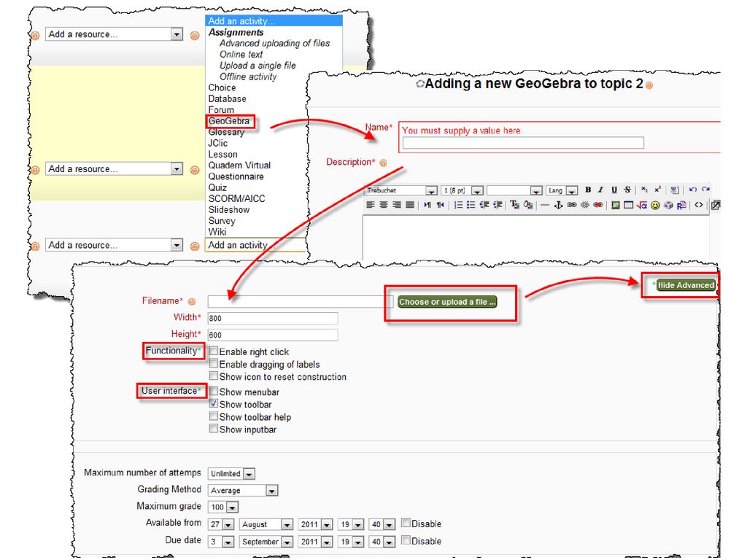Align description text to the left
This screenshot has height=560, width=747.
pyautogui.click(x=370, y=205)
